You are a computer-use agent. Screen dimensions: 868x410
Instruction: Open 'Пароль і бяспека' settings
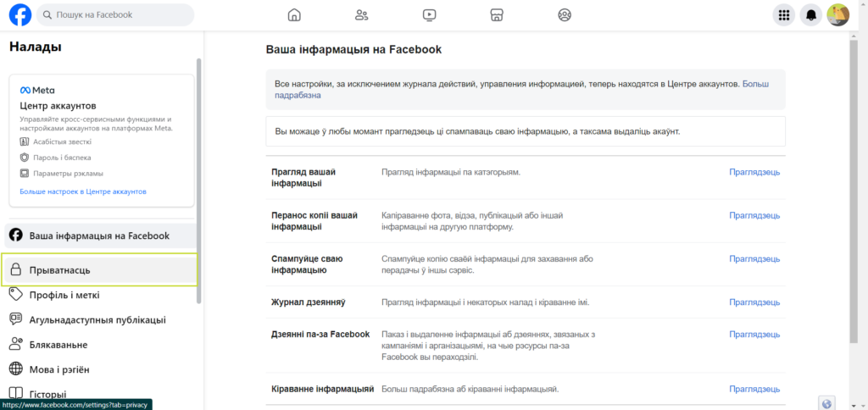[x=62, y=158]
